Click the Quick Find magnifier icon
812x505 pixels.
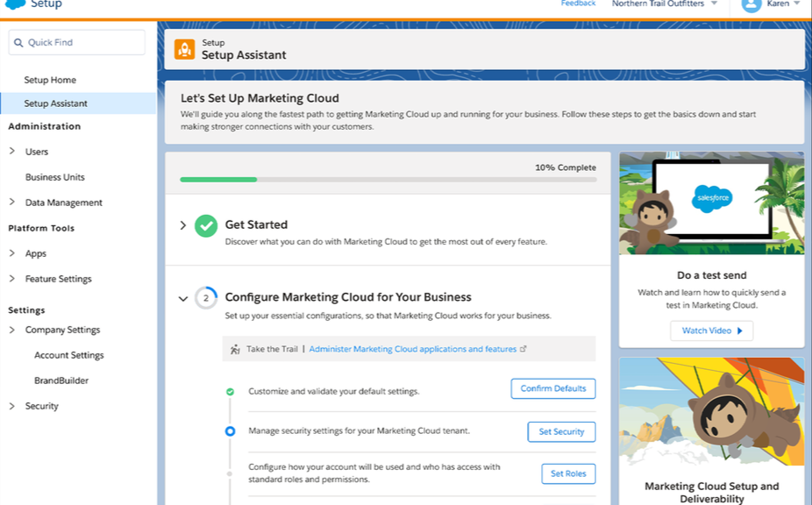click(18, 42)
